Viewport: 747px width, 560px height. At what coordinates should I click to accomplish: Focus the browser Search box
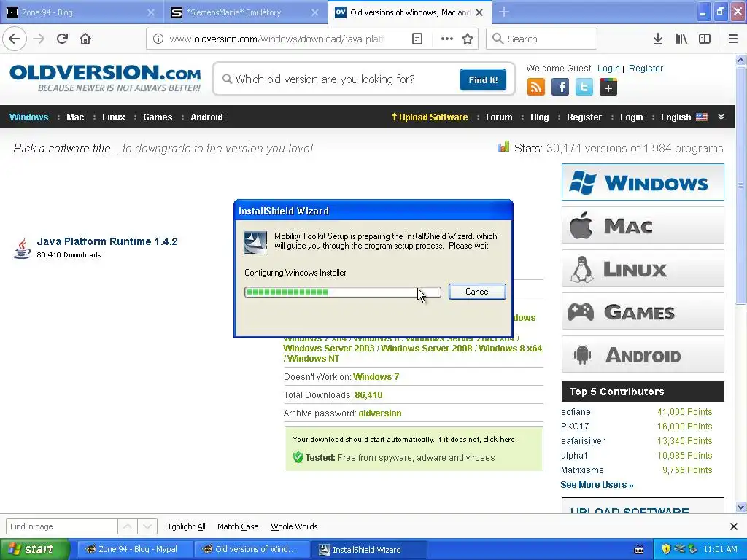coord(541,39)
